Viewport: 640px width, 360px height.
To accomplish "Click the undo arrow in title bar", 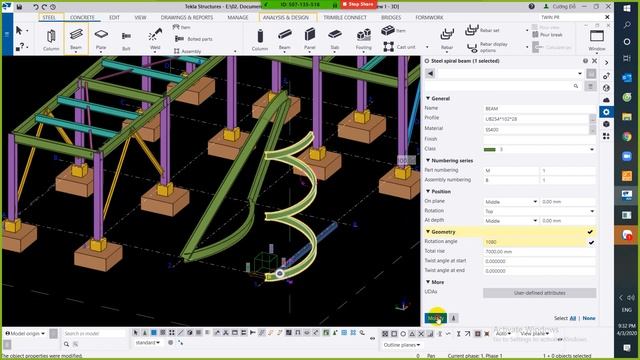I will 36,7.
